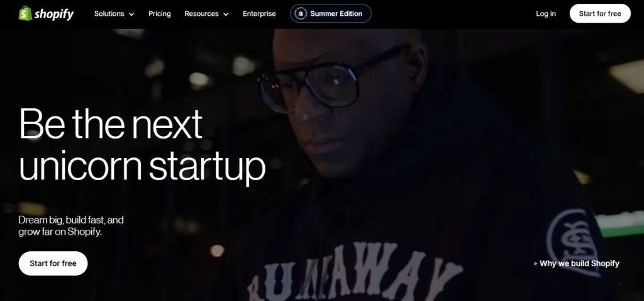Click the play triangle beside Why we build Shopify
This screenshot has height=301, width=644.
tap(536, 264)
